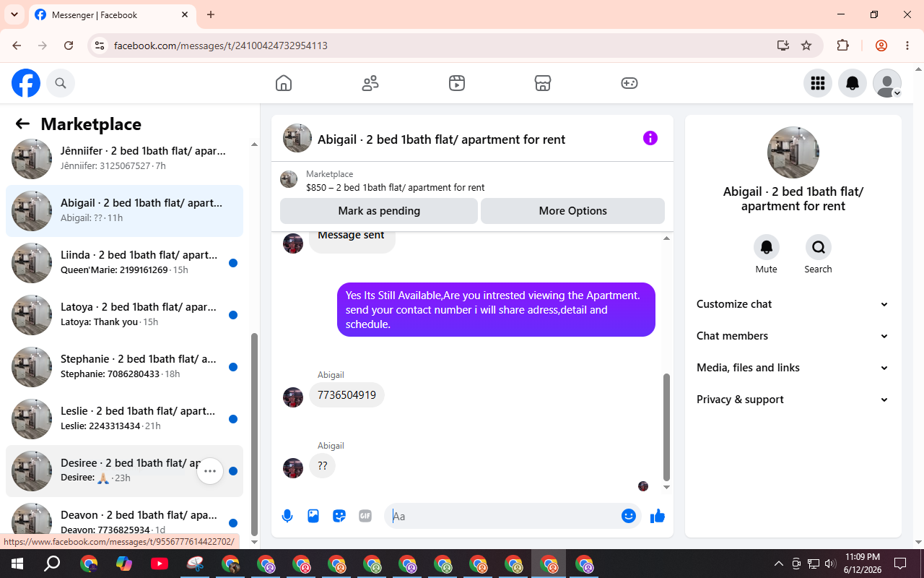Screen dimensions: 924x578
Task: Open the Gaming controller icon
Action: [629, 83]
